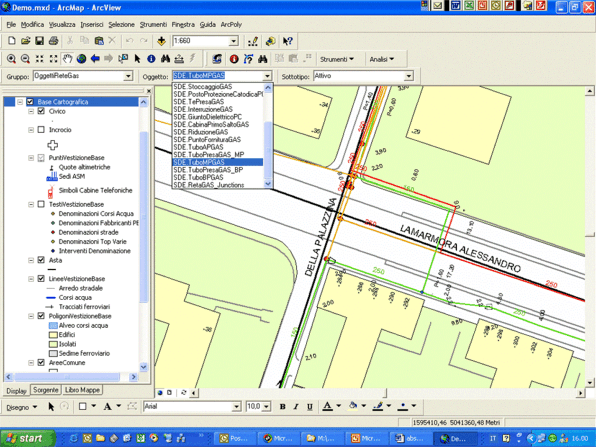Open the Modifica menu
Viewport: 596px width, 447px height.
click(32, 25)
